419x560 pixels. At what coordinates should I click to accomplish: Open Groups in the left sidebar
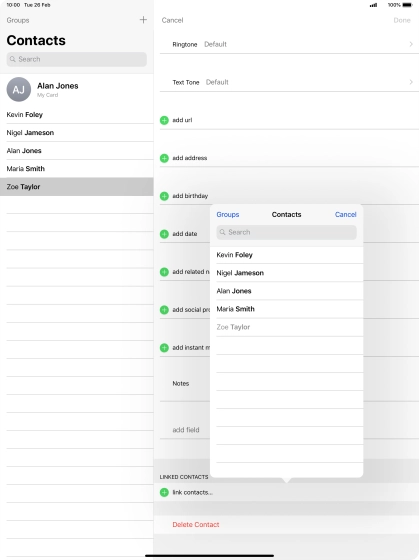click(x=18, y=20)
